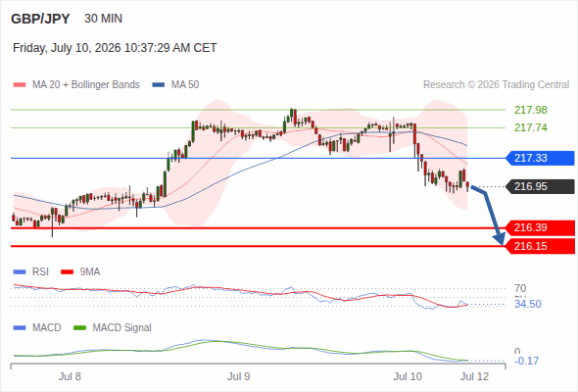578x392 pixels.
Task: Click the 217.74 resistance level label
Action: tap(530, 127)
